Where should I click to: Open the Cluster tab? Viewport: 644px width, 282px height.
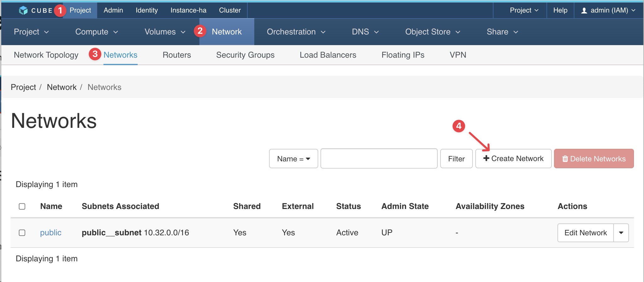230,10
